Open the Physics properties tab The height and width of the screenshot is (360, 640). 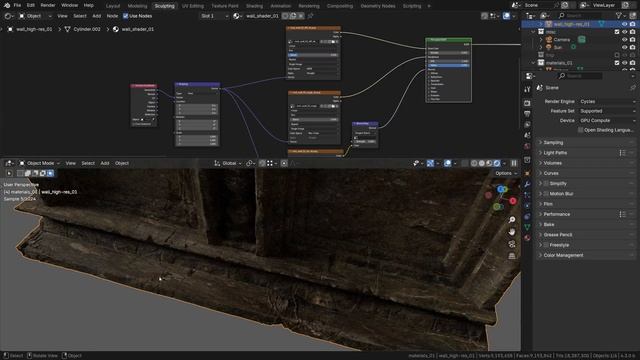[527, 206]
